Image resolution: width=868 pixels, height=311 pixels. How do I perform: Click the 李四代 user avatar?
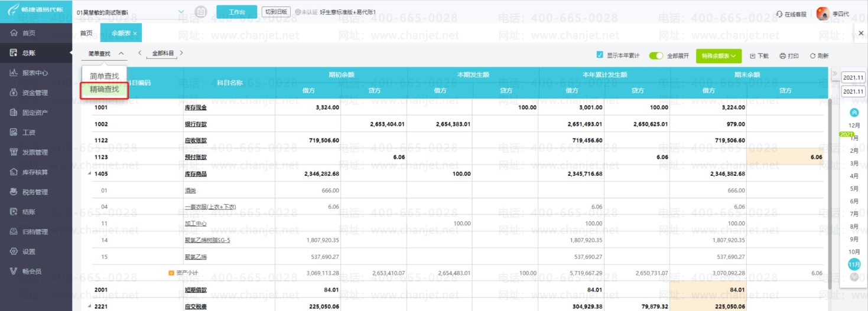[x=823, y=13]
